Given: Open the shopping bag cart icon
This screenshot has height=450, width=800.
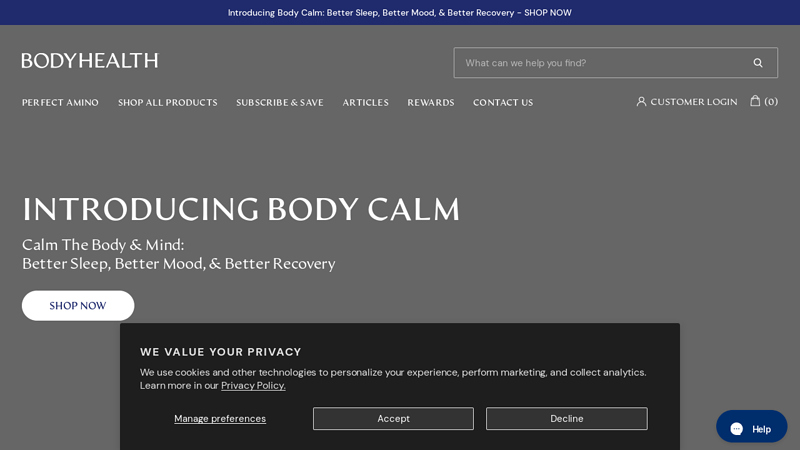Looking at the screenshot, I should coord(755,101).
